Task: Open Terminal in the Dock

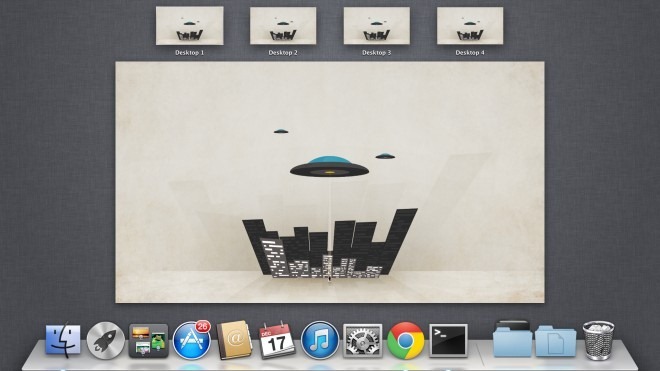Action: click(x=448, y=341)
